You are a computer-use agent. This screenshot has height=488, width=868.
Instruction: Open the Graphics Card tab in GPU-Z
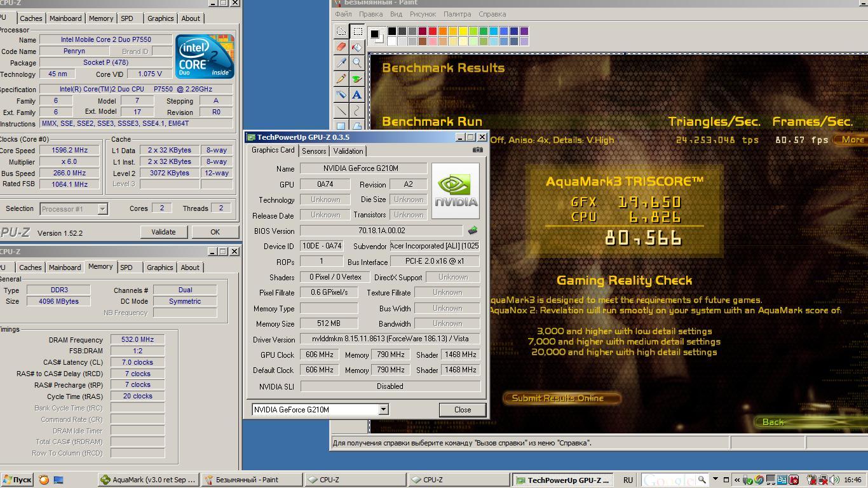[273, 150]
